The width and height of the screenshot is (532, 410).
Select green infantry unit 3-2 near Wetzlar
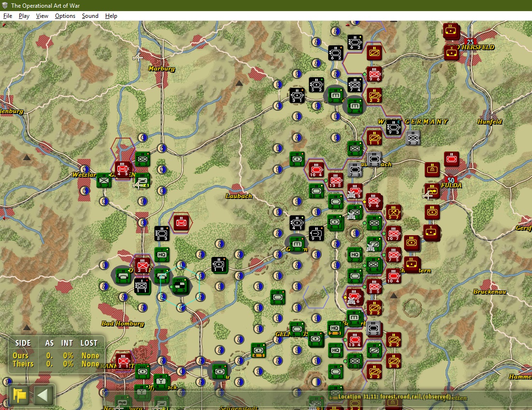103,181
